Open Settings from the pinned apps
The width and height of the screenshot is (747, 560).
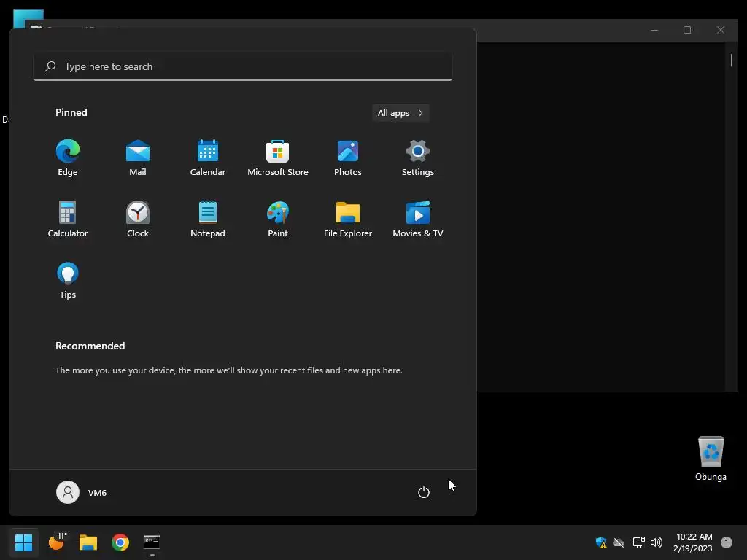[418, 158]
